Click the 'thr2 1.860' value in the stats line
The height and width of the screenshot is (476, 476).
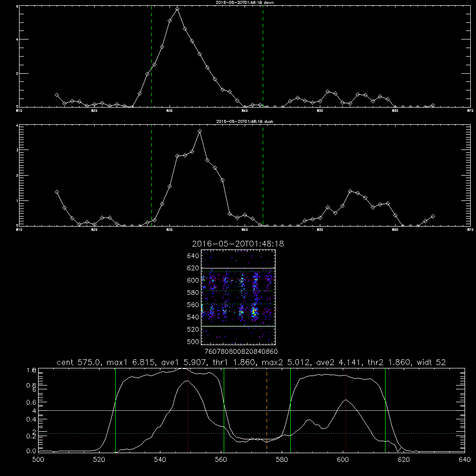(389, 362)
